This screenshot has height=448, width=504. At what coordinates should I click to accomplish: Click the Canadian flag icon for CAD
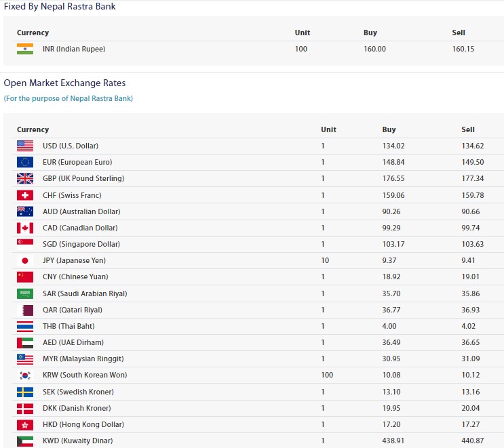pos(25,228)
